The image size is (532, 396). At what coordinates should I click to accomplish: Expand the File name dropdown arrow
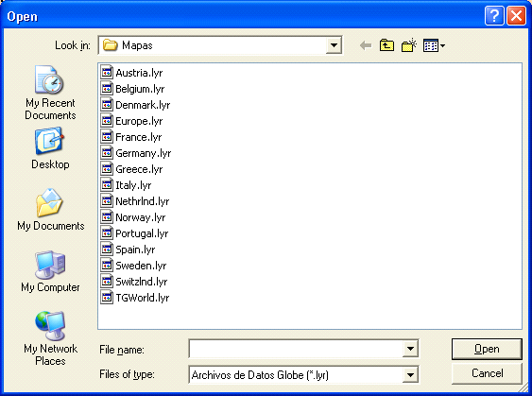(410, 349)
